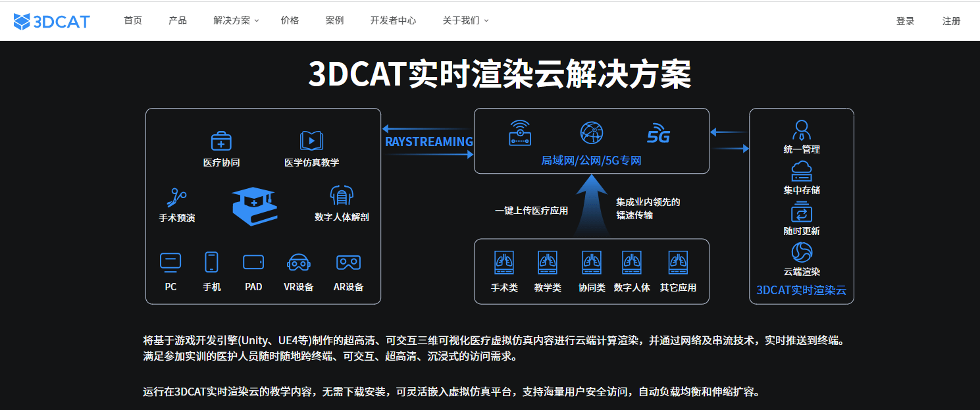The width and height of the screenshot is (980, 410).
Task: Select the 医学仿真教学 book-play icon
Action: click(x=311, y=141)
